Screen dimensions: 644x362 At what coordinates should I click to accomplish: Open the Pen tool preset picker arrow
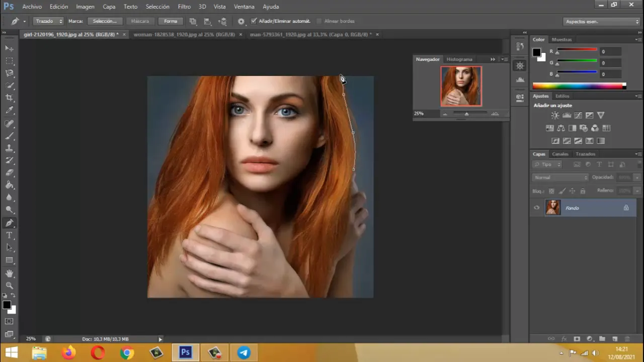pos(24,21)
